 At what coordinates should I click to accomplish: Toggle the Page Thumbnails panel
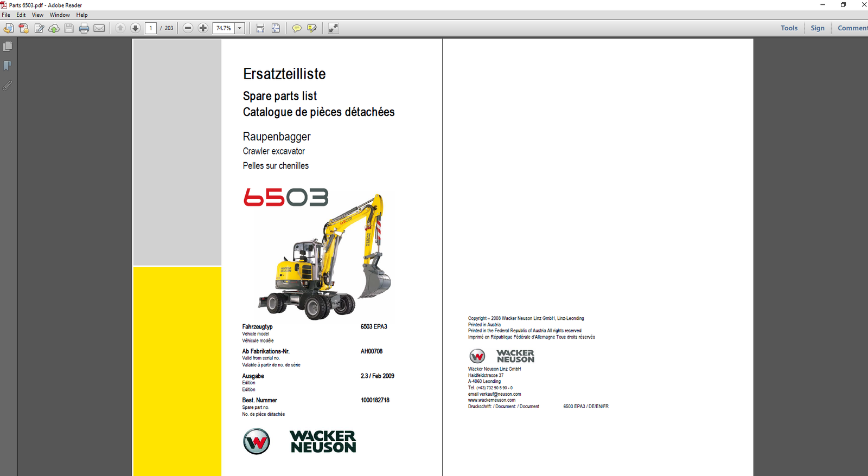(8, 47)
